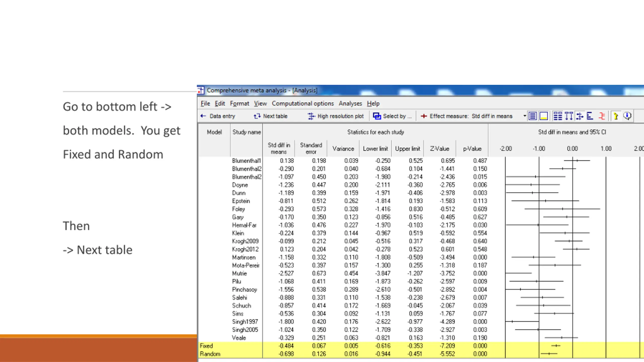Click the Next table button
The height and width of the screenshot is (362, 644).
(x=270, y=116)
